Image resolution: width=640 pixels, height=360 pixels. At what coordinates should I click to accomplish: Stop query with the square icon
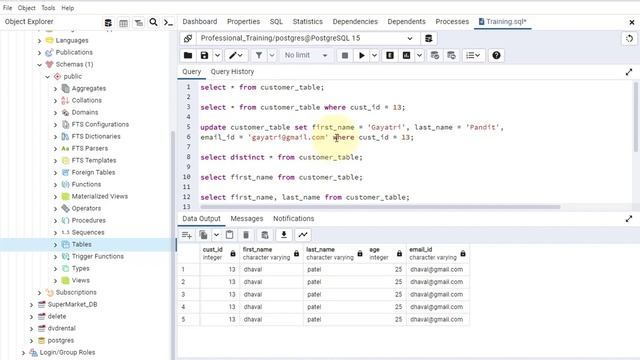pos(345,55)
